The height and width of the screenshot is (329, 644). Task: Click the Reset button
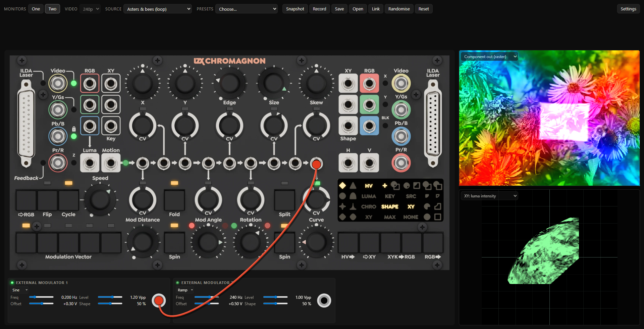coord(424,9)
